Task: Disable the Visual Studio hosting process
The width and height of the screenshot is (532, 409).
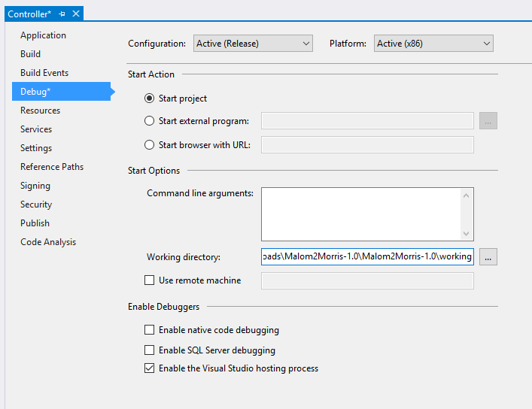Action: coord(149,368)
